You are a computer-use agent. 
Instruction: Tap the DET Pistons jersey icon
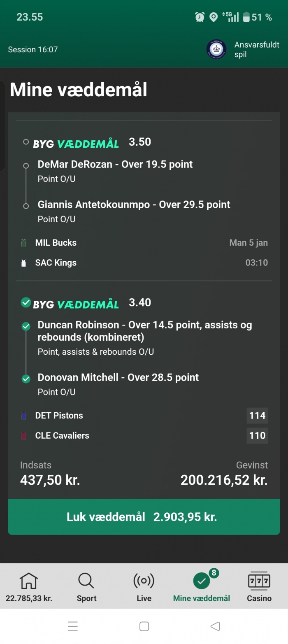[x=24, y=416]
